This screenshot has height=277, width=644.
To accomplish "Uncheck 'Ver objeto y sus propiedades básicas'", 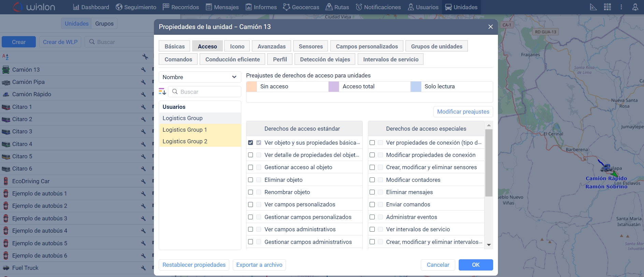I will point(251,143).
